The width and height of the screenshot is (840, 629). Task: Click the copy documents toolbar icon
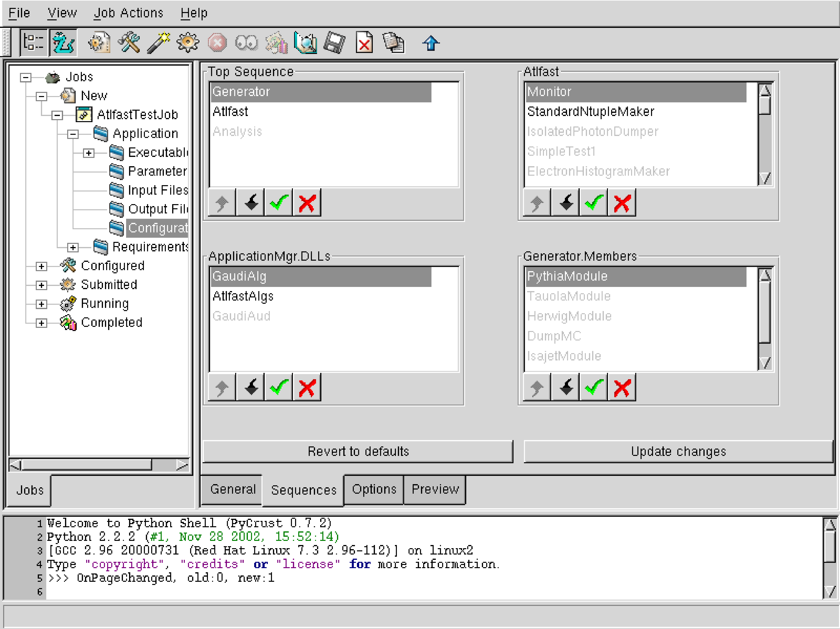pyautogui.click(x=394, y=42)
